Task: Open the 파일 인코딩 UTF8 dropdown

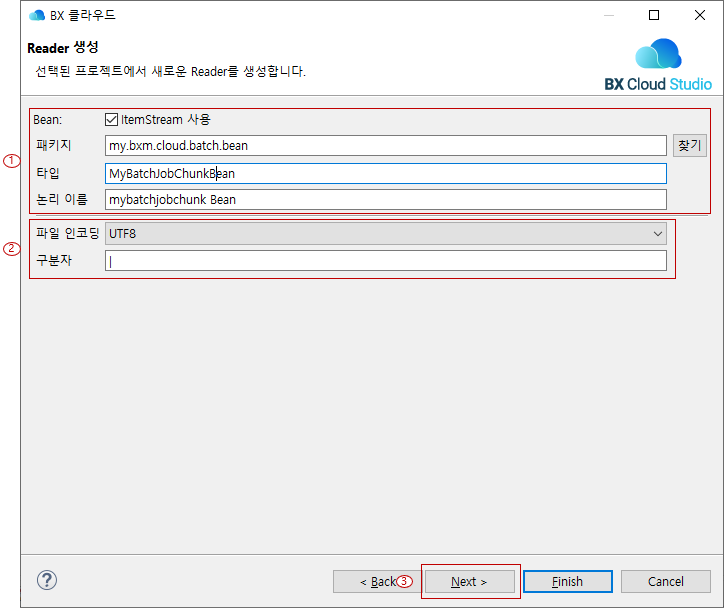Action: (386, 234)
